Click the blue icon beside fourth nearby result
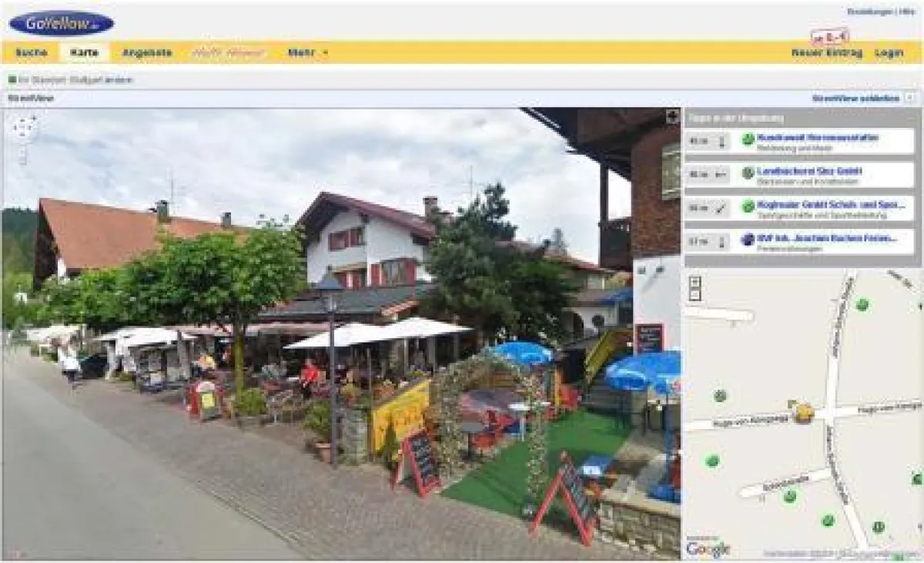Image resolution: width=924 pixels, height=563 pixels. click(x=748, y=240)
